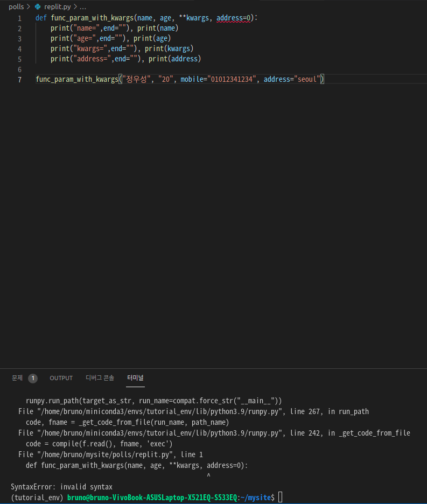Click the replit.py breadcrumb item
Screen dimensions: 427x504
coord(57,7)
